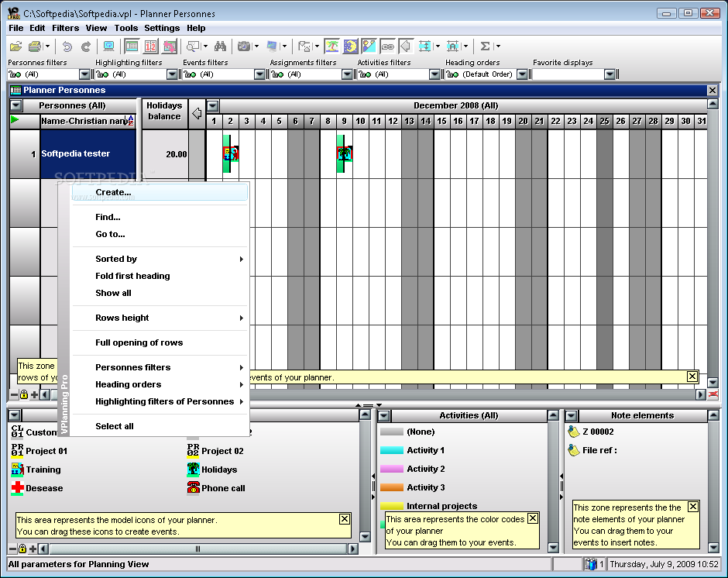Click the holiday event on December 9
This screenshot has width=728, height=578.
(x=344, y=153)
